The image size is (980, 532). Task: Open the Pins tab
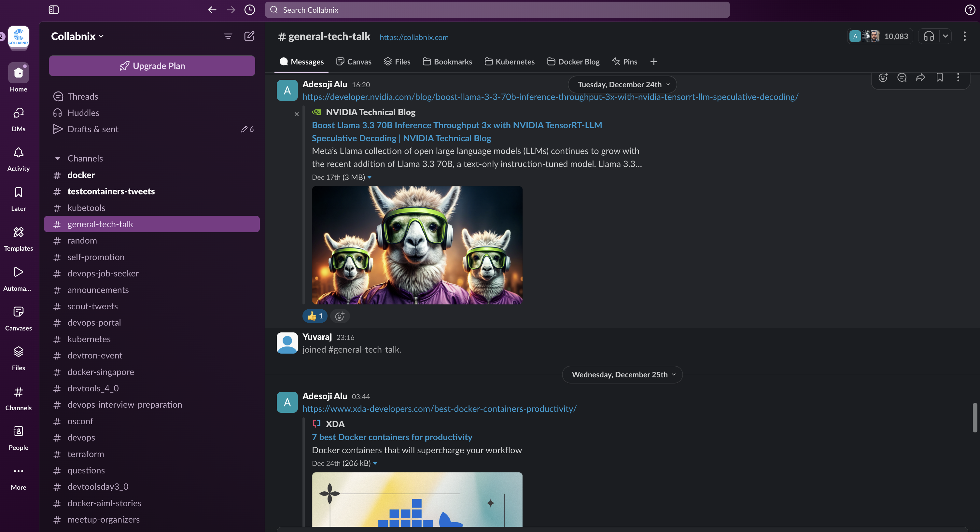(625, 62)
